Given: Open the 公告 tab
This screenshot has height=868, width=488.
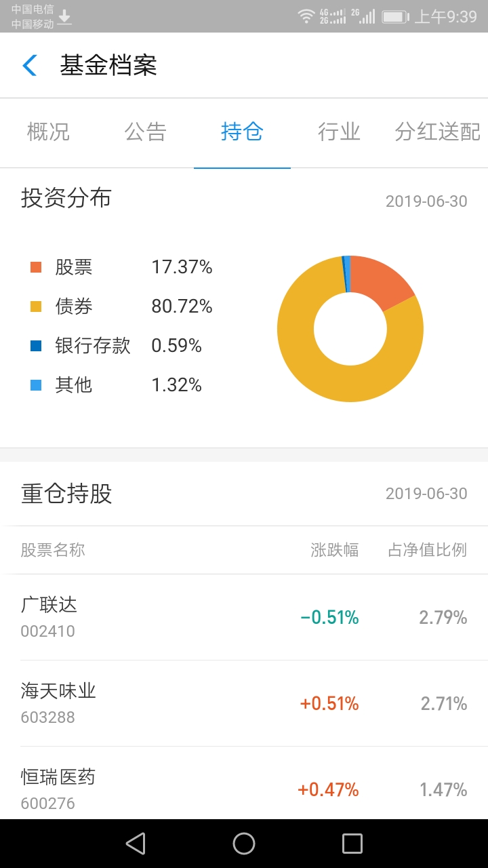Looking at the screenshot, I should [145, 132].
